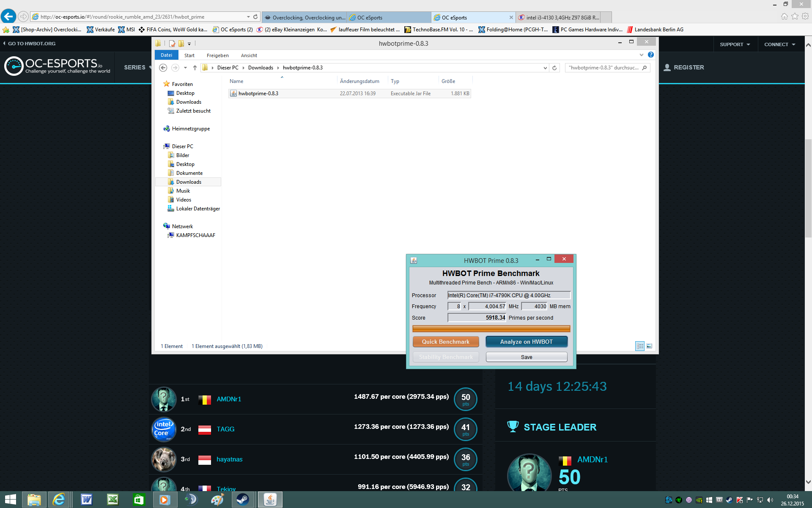Open the Start ribbon tab in Explorer
The height and width of the screenshot is (508, 812).
189,55
